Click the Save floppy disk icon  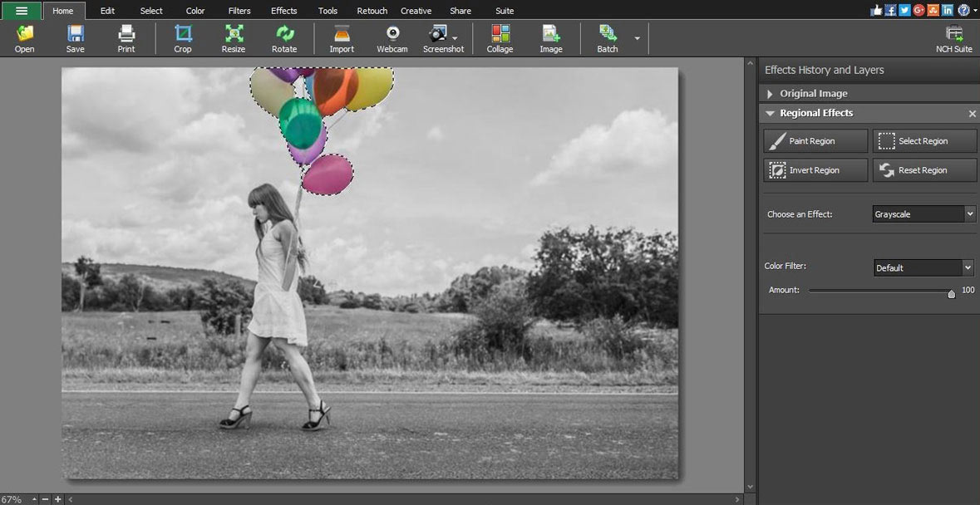coord(76,34)
